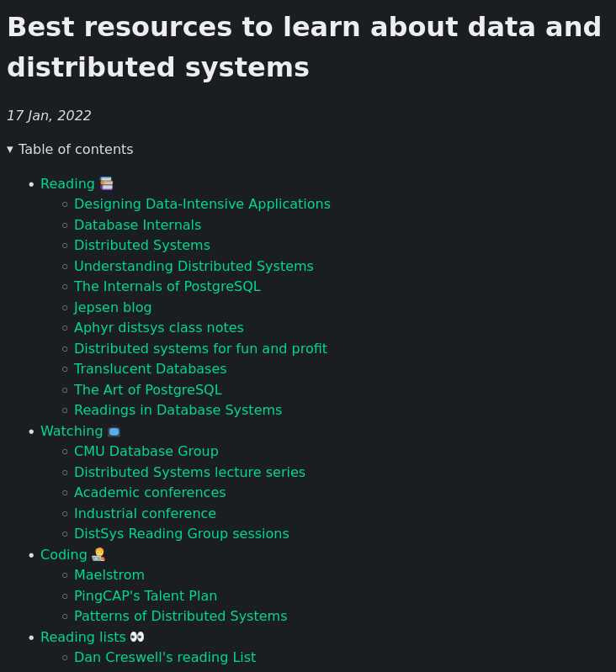Open Designing Data-Intensive Applications link
Image resolution: width=616 pixels, height=672 pixels.
tap(202, 204)
